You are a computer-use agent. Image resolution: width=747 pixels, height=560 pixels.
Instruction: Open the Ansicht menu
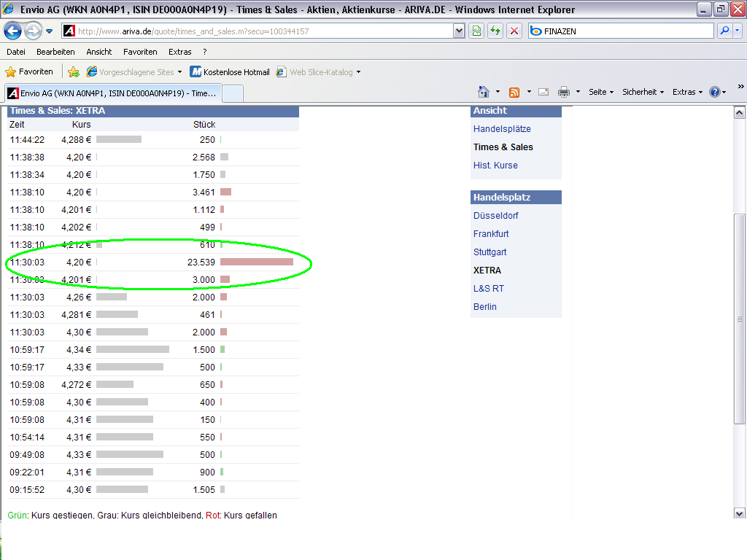tap(98, 52)
